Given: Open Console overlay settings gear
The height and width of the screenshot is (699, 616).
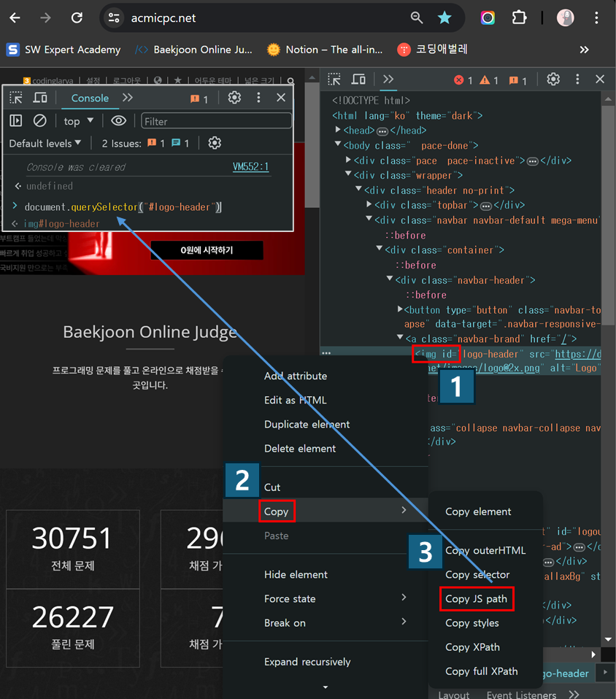Looking at the screenshot, I should coord(234,98).
